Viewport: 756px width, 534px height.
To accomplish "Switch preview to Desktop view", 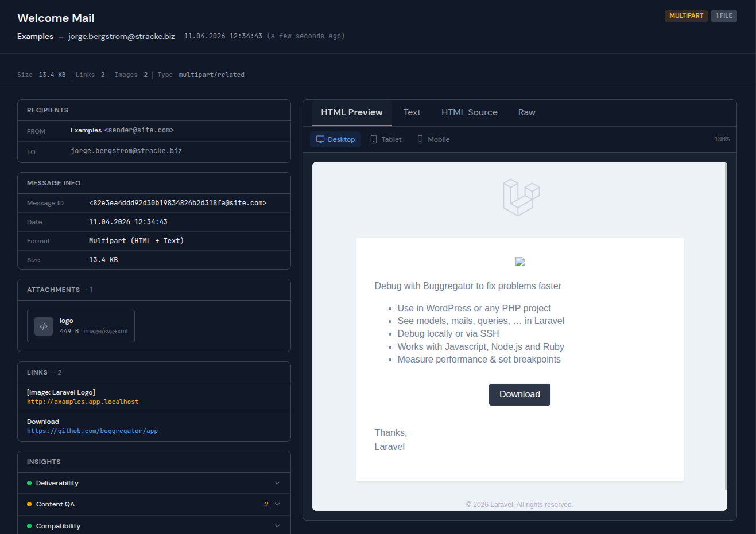I will (x=335, y=139).
